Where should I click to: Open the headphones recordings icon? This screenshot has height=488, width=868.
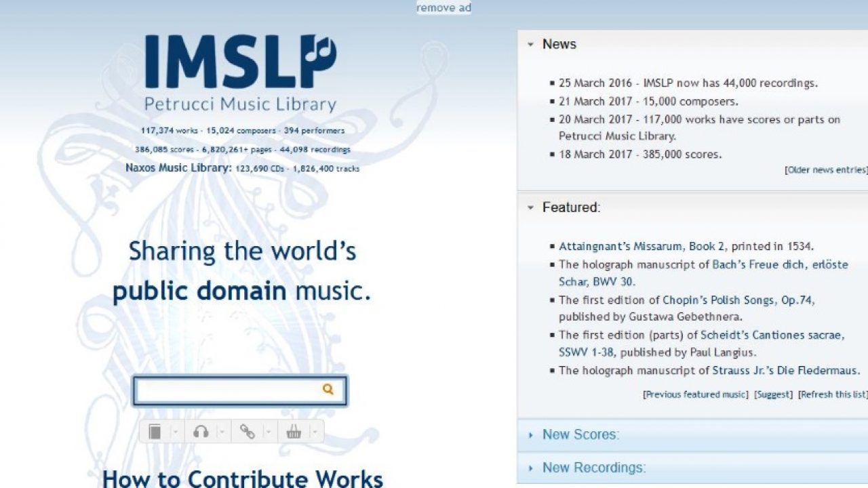[x=201, y=432]
